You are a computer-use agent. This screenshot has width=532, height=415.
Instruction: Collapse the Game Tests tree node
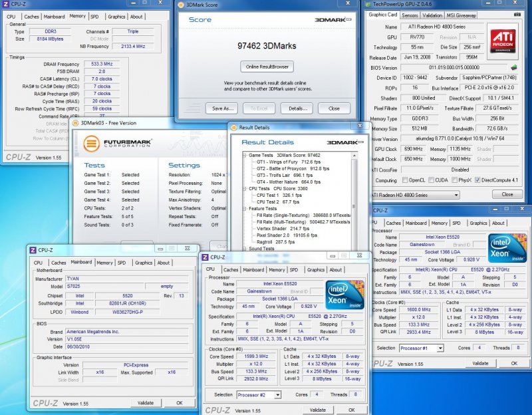(244, 156)
